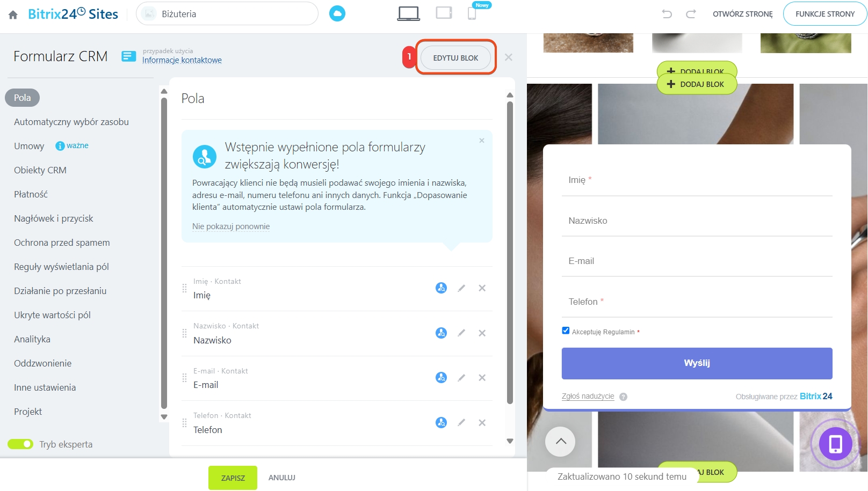Switch to tablet preview mode
Viewport: 868px width, 491px height.
(x=444, y=13)
